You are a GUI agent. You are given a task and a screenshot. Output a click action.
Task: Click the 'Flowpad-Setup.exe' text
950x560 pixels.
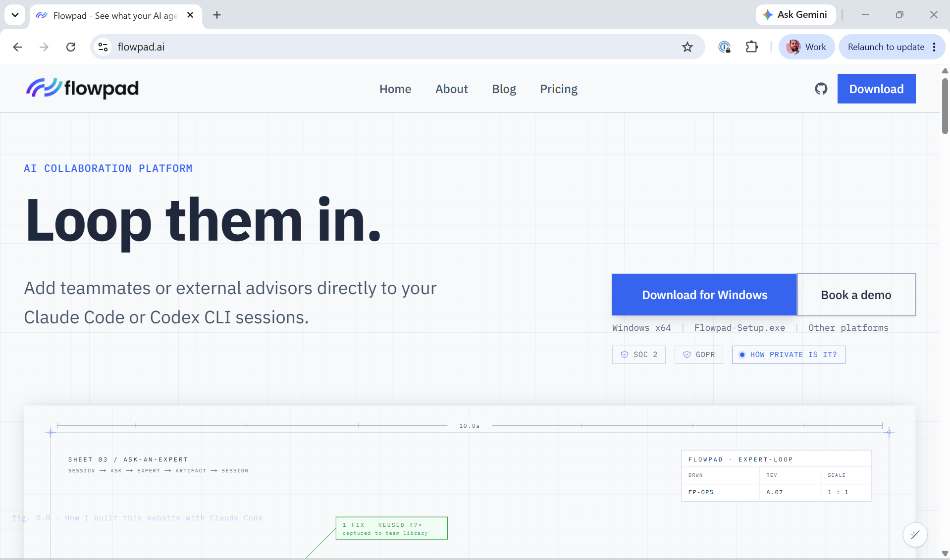739,328
